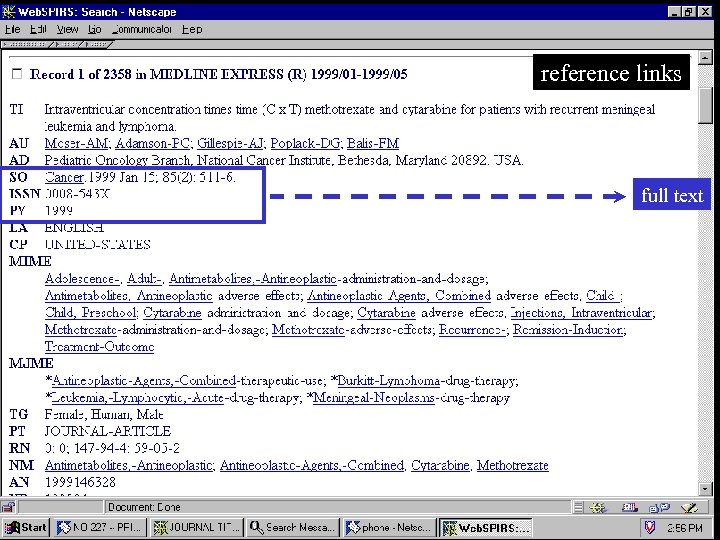Click the vertical scrollbar down arrow
The width and height of the screenshot is (720, 540).
click(705, 489)
